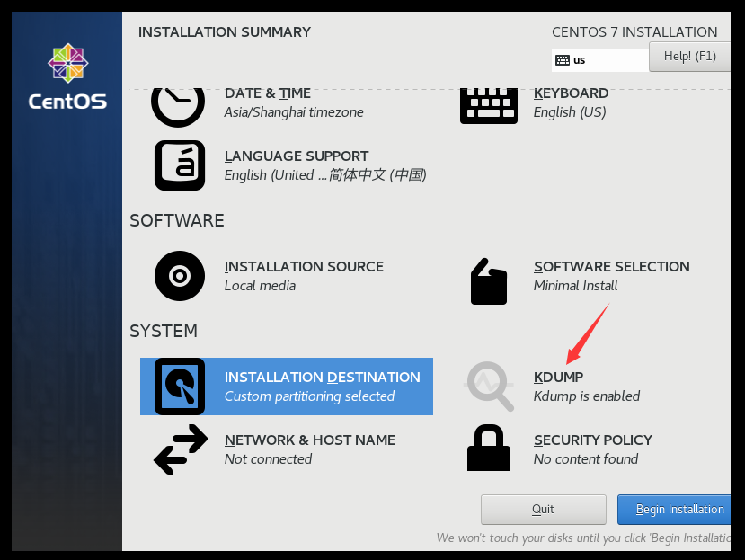Screen dimensions: 745x560
Task: Click 'Not connected' network status text
Action: coord(268,459)
